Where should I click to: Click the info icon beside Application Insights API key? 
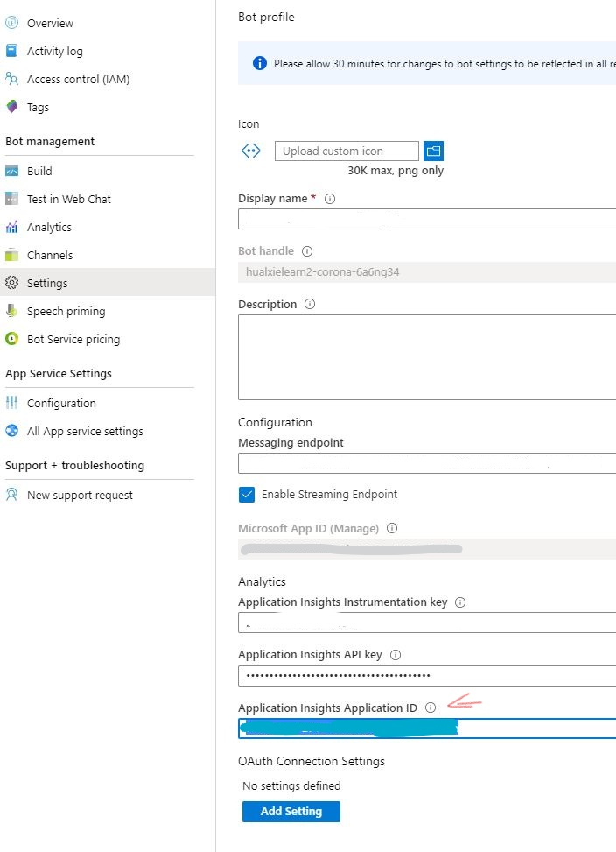(x=395, y=654)
